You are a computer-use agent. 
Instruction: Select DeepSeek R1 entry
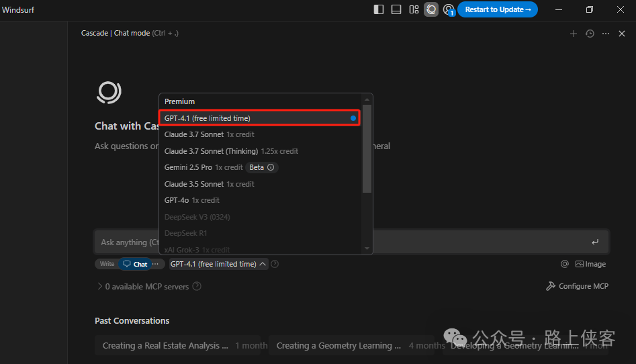tap(260, 233)
